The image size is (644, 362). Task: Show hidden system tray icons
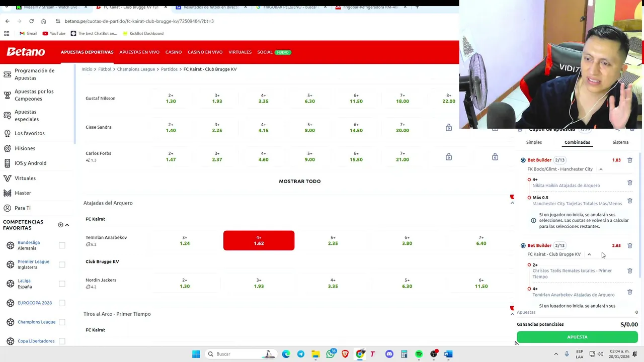[x=556, y=354]
